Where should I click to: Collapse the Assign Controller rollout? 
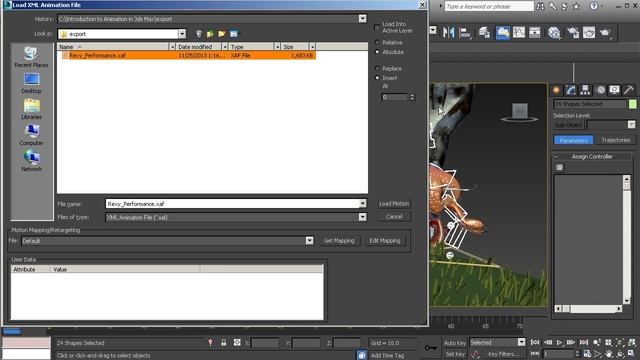tap(556, 156)
